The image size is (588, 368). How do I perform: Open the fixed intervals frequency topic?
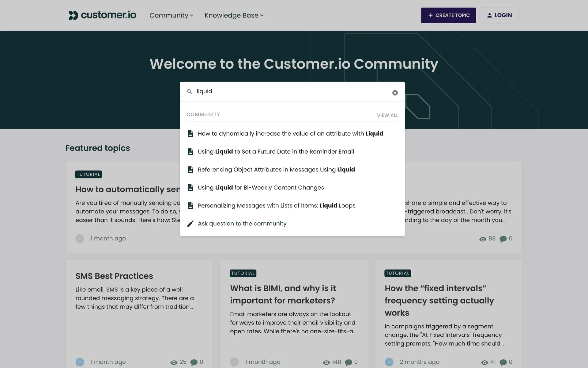point(439,300)
